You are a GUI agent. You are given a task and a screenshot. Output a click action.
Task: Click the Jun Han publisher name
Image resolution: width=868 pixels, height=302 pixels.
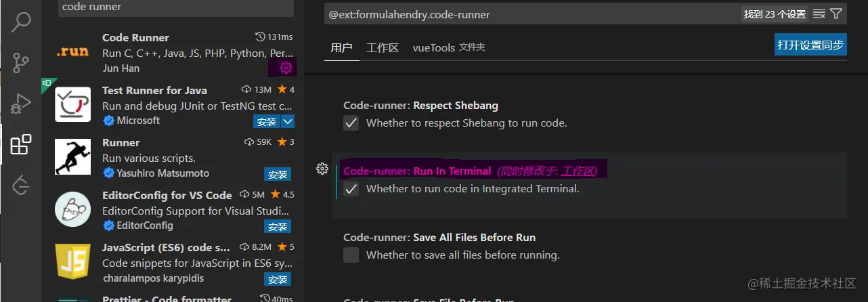coord(121,68)
